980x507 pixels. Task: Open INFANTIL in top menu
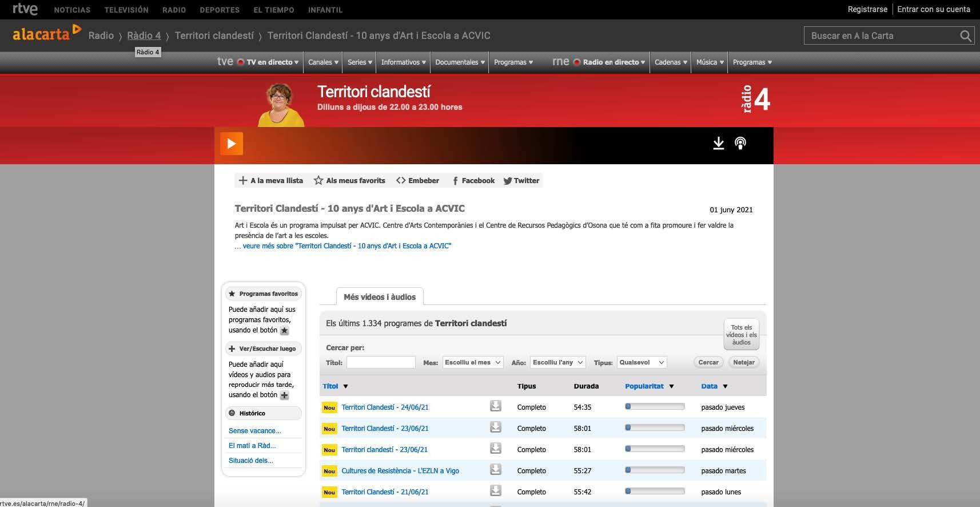coord(325,10)
